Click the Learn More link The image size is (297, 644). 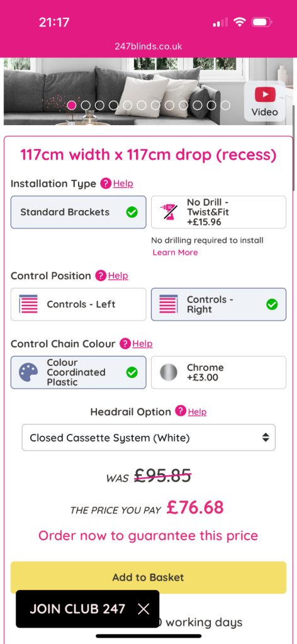[x=175, y=252]
